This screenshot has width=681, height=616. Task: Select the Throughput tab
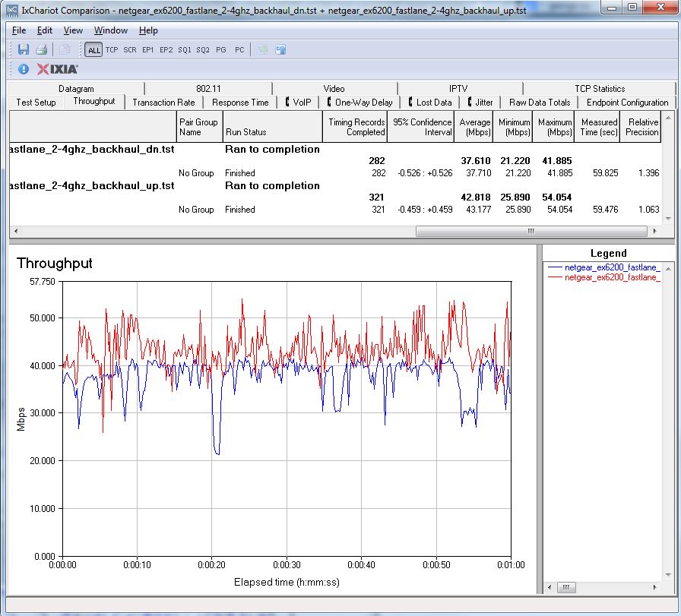click(94, 101)
